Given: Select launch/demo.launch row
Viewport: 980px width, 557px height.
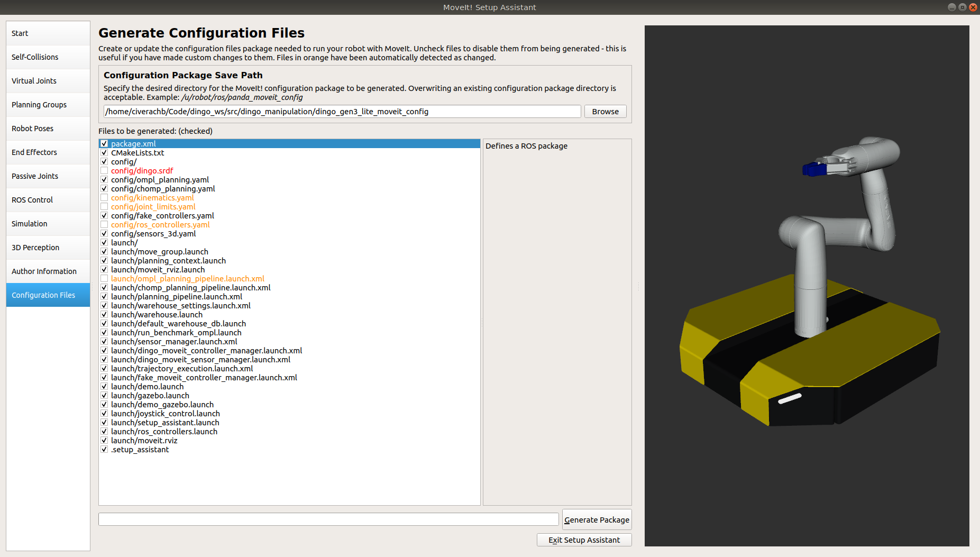Looking at the screenshot, I should [x=289, y=387].
